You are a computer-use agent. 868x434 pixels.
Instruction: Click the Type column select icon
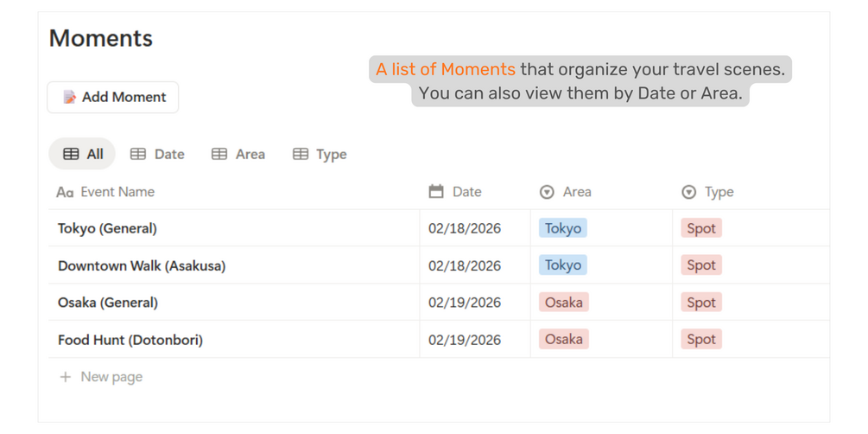(688, 192)
